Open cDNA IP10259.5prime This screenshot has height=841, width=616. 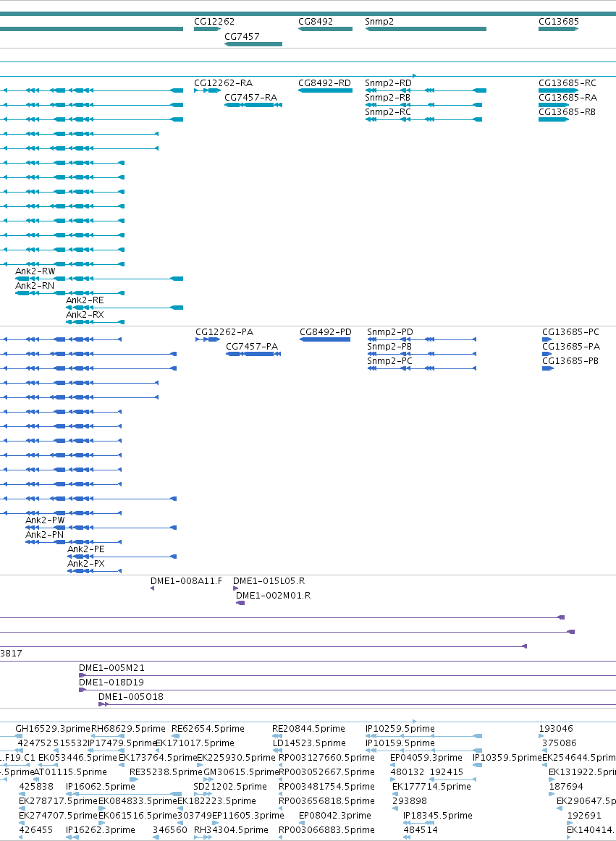coord(400,728)
